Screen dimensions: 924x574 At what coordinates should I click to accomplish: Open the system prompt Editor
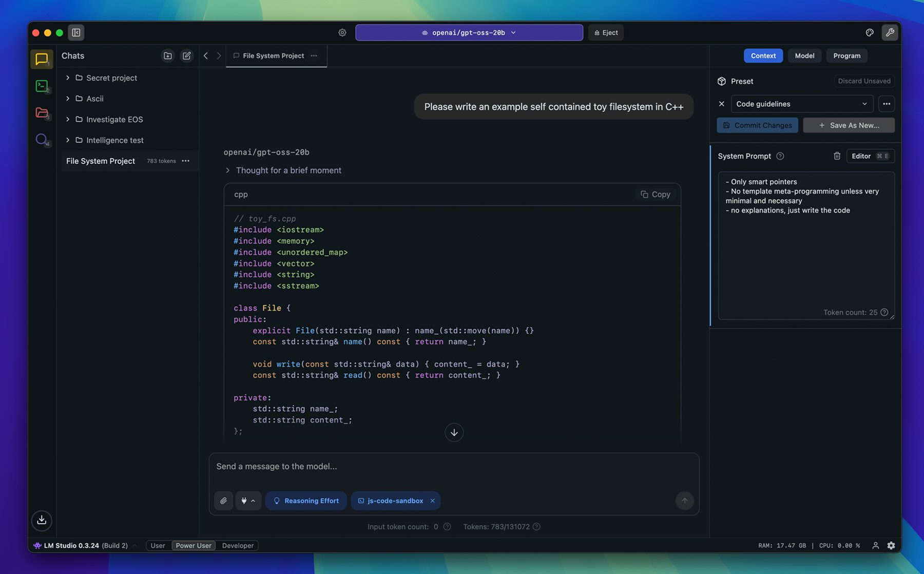pyautogui.click(x=870, y=156)
